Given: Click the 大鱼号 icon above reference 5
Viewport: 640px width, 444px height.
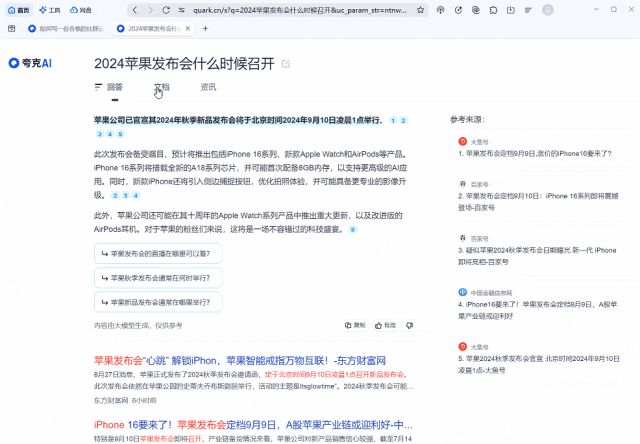Looking at the screenshot, I should point(462,346).
